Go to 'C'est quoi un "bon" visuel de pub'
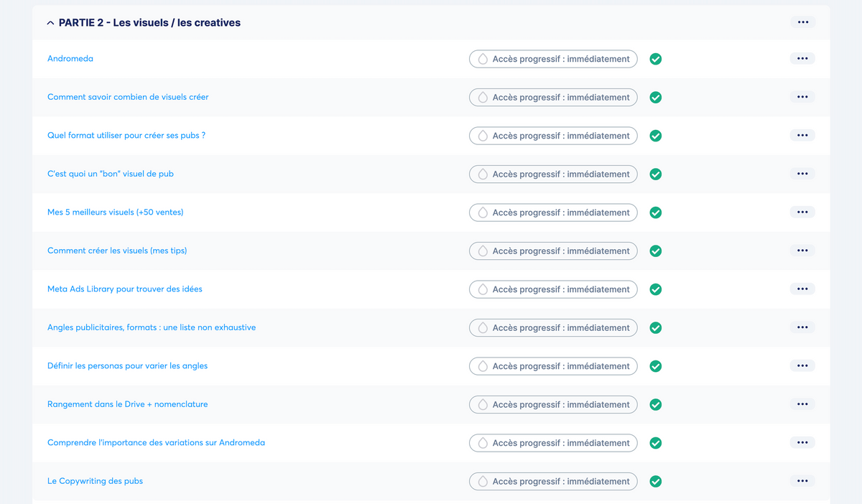Viewport: 862px width, 504px height. (x=111, y=174)
